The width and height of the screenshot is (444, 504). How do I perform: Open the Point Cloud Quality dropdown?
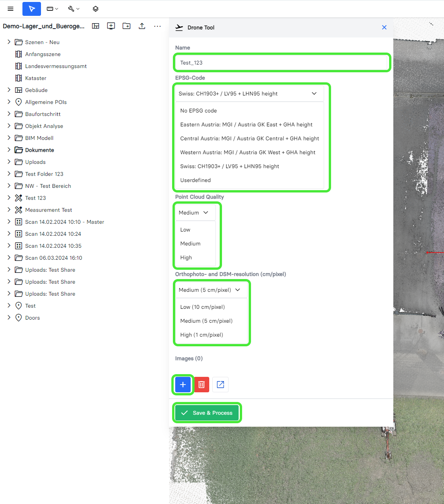coord(194,213)
